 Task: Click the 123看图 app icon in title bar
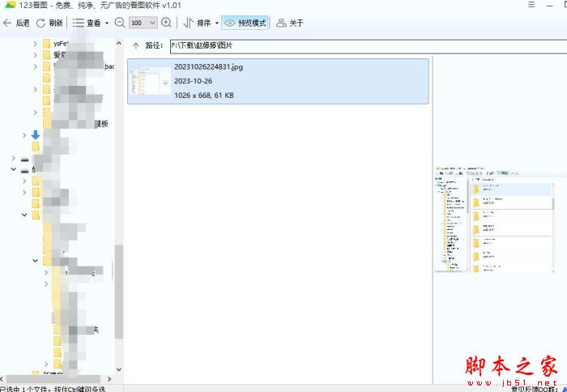[10, 5]
